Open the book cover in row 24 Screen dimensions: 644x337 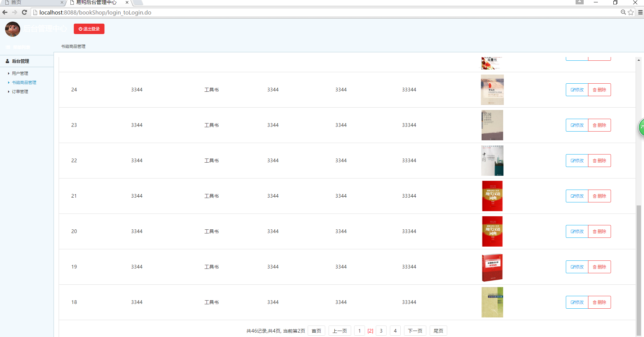click(x=492, y=90)
